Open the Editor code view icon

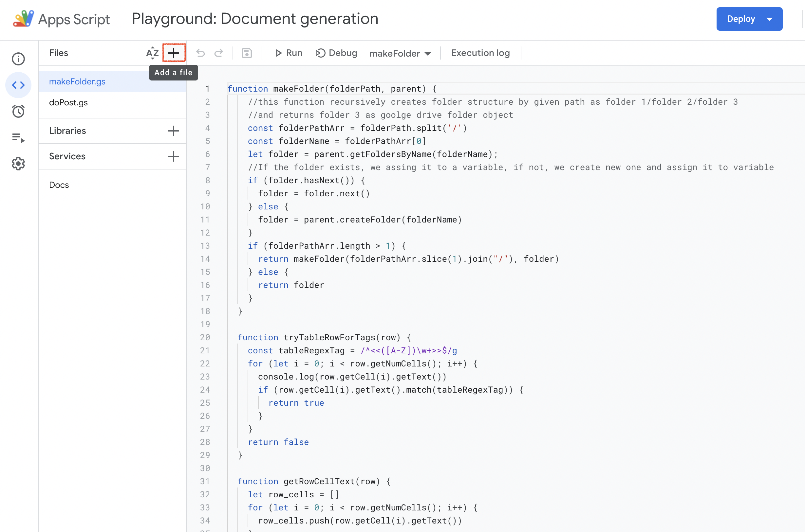coord(18,85)
